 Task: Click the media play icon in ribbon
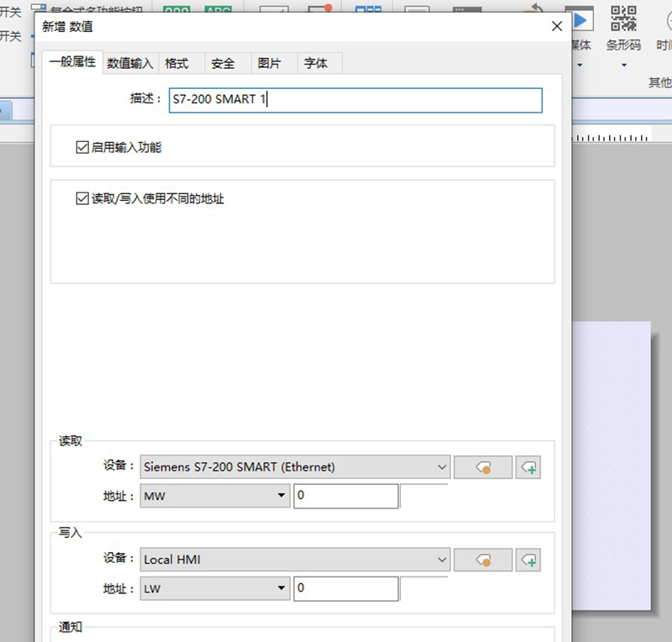point(580,20)
